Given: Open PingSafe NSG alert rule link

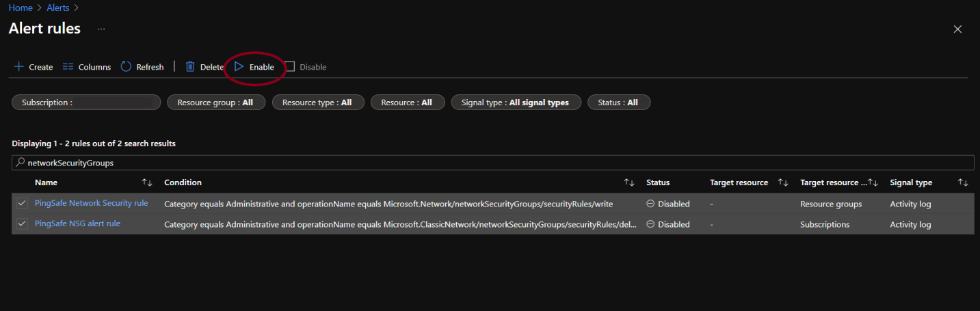Looking at the screenshot, I should (77, 224).
